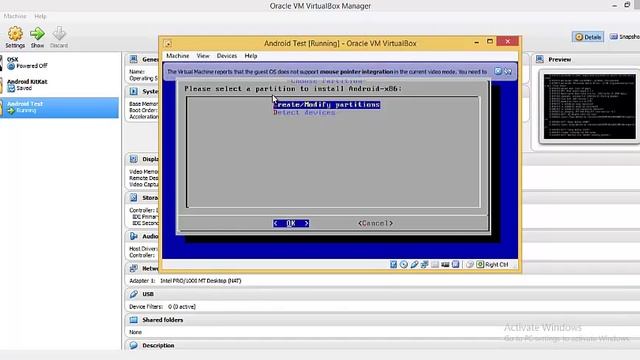640x360 pixels.
Task: Confirm with the OK button
Action: (291, 223)
